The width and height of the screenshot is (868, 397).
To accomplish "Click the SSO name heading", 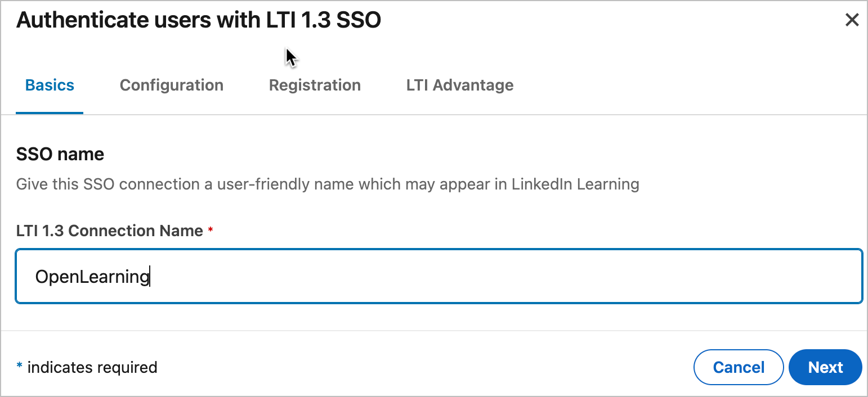I will (x=60, y=154).
